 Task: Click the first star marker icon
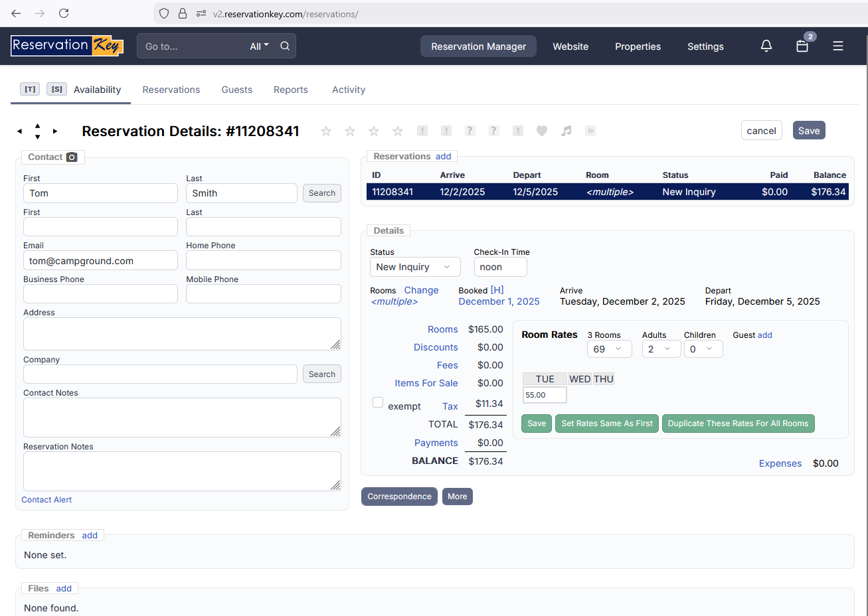[326, 131]
